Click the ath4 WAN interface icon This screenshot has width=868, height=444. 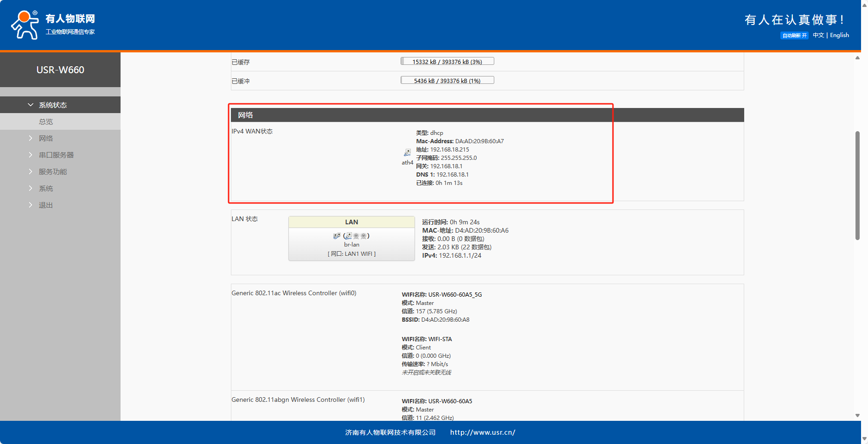[x=407, y=152]
